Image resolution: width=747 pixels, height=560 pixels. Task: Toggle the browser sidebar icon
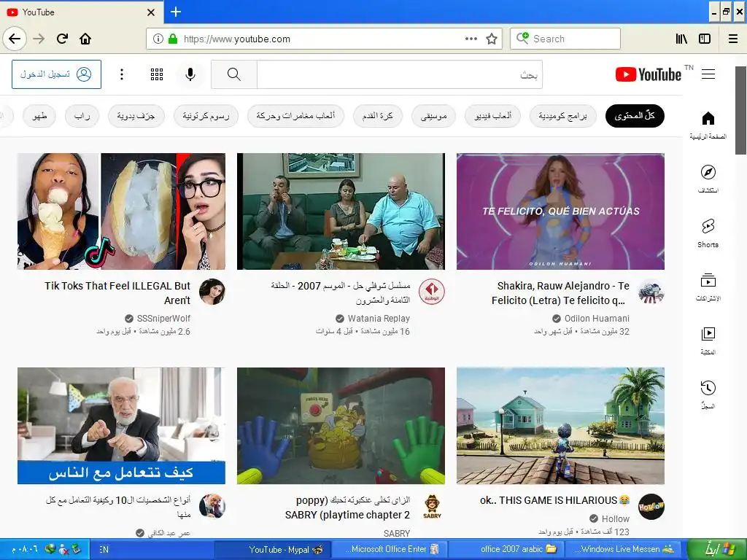[705, 39]
